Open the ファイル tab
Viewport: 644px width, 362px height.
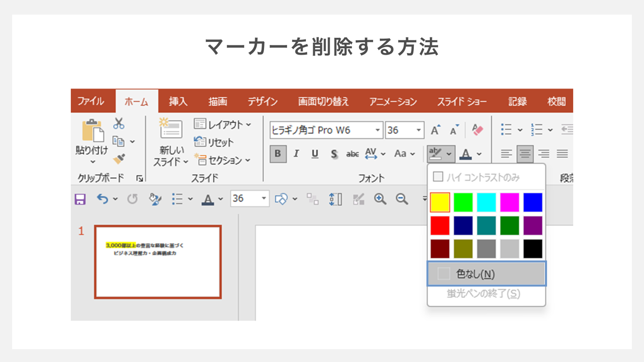pos(91,101)
